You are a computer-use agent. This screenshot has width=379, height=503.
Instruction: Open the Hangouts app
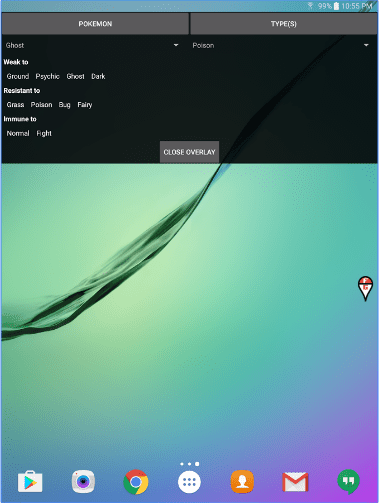[x=348, y=482]
